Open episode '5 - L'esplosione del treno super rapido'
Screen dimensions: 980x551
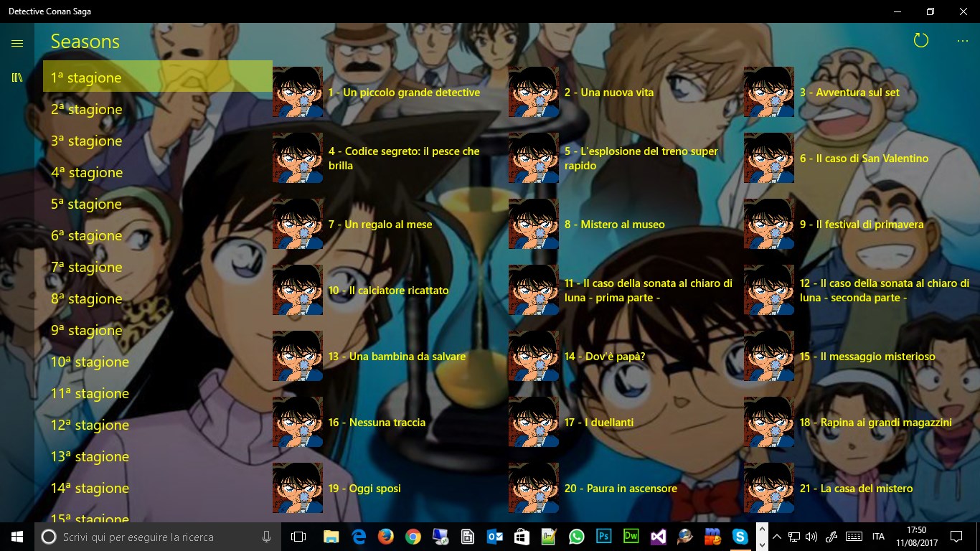tap(623, 158)
